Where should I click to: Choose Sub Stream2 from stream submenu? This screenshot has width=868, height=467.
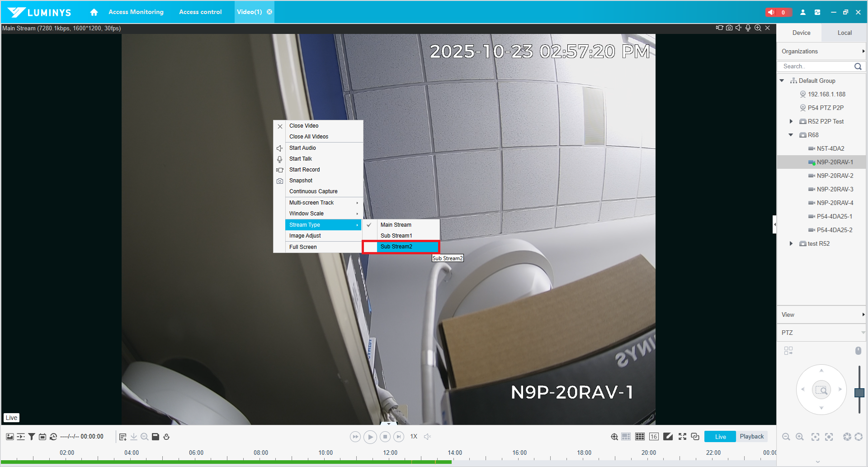tap(396, 247)
